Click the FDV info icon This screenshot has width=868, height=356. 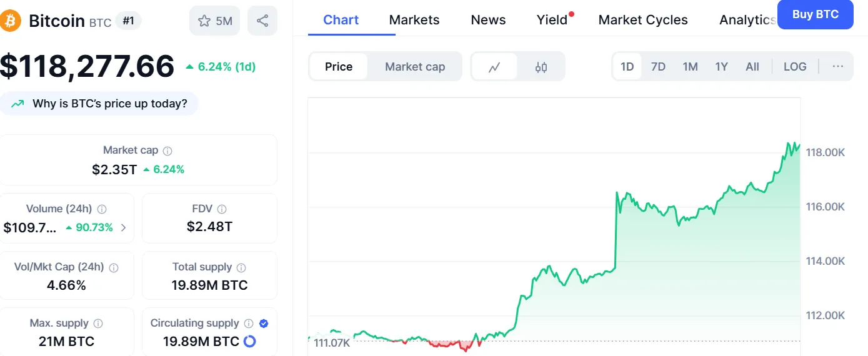[221, 209]
